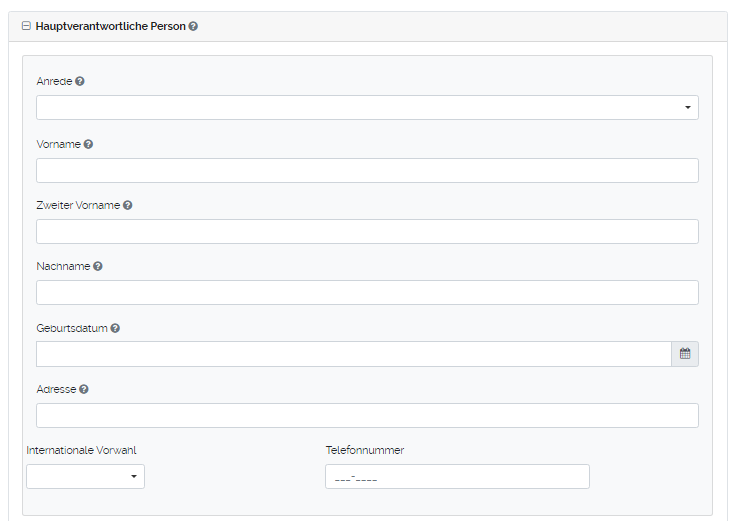
Task: Click the Adresse help icon
Action: 84,389
